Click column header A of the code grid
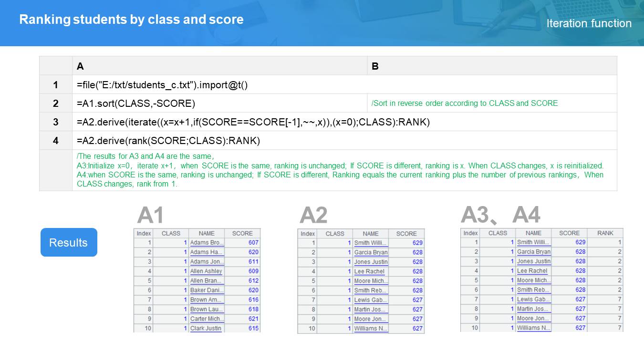 [219, 66]
